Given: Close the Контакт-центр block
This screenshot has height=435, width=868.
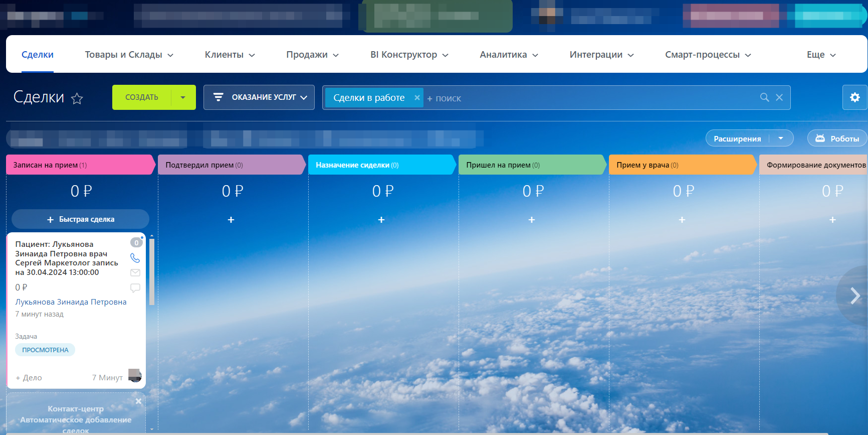Looking at the screenshot, I should coord(138,401).
